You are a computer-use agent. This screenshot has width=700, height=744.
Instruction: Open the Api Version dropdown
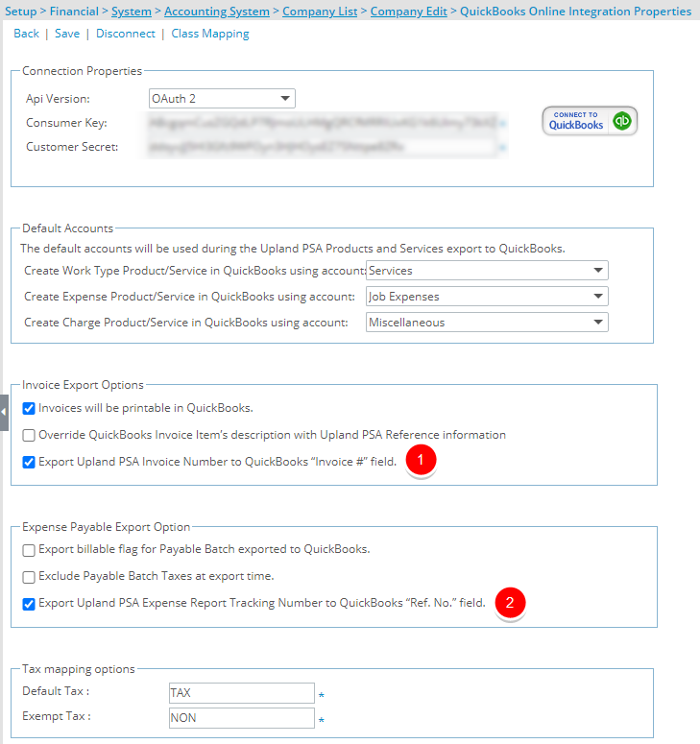(x=222, y=98)
